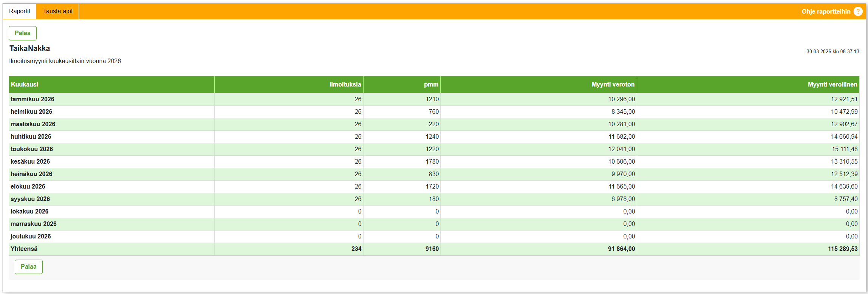The image size is (868, 294).
Task: Open the Raportit tab
Action: [20, 11]
